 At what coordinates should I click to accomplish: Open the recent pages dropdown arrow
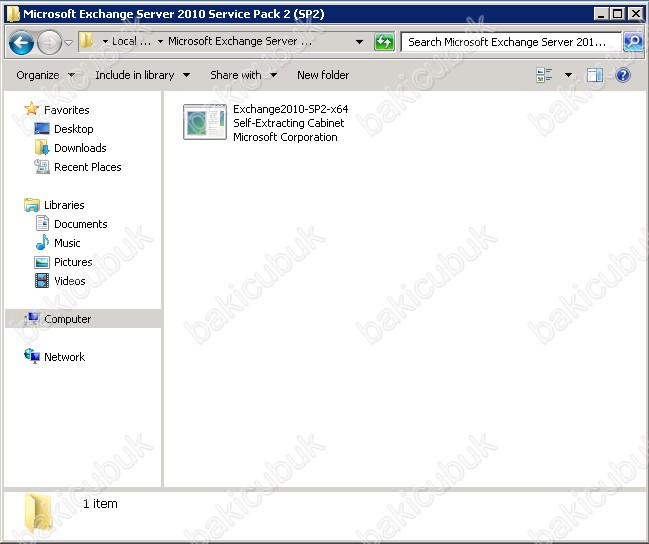point(69,42)
